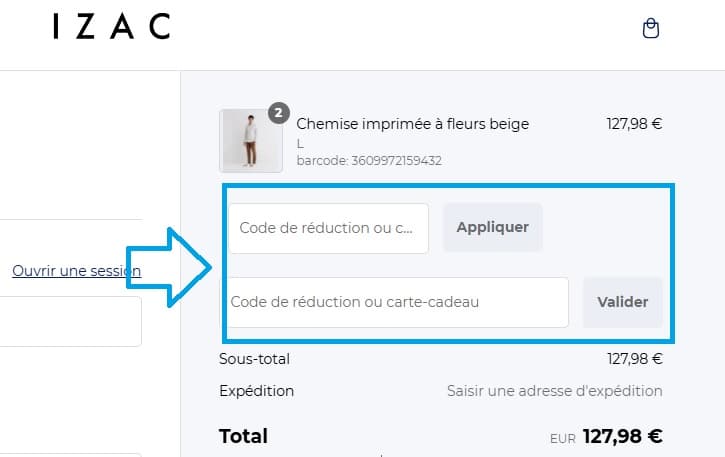Focus the discount code field beside Valider

point(395,302)
